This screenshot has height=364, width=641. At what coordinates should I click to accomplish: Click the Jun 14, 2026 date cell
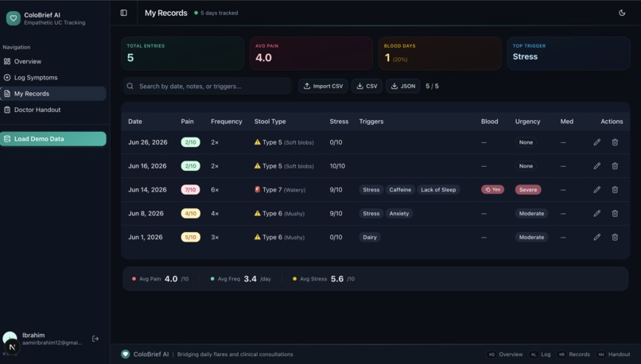point(147,190)
